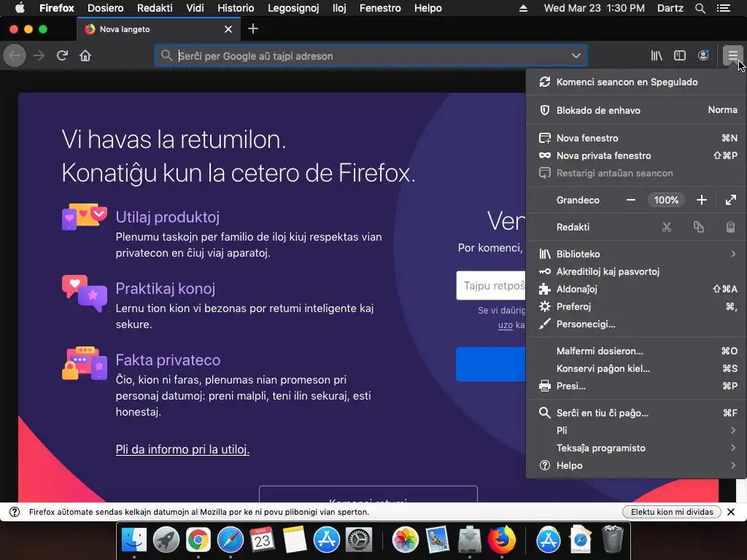
Task: Choose Nova fenestro menu entry
Action: click(x=636, y=138)
